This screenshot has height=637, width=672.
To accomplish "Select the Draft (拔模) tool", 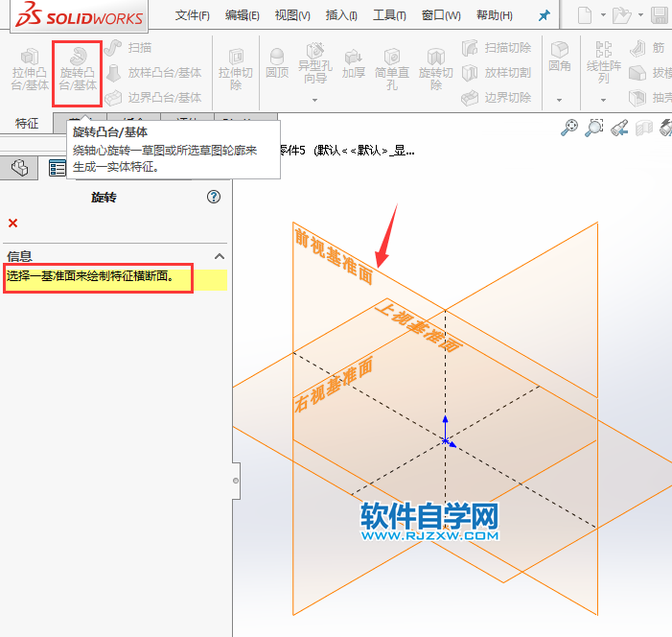I will [650, 73].
